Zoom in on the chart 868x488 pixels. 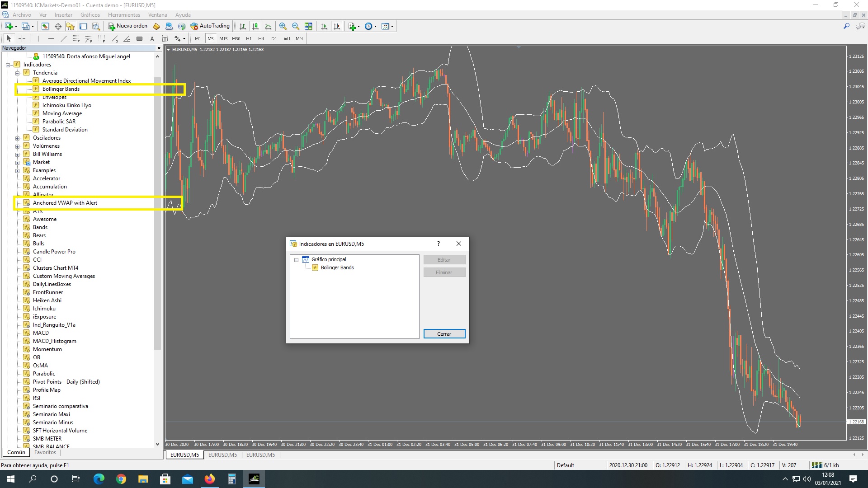[x=283, y=26]
